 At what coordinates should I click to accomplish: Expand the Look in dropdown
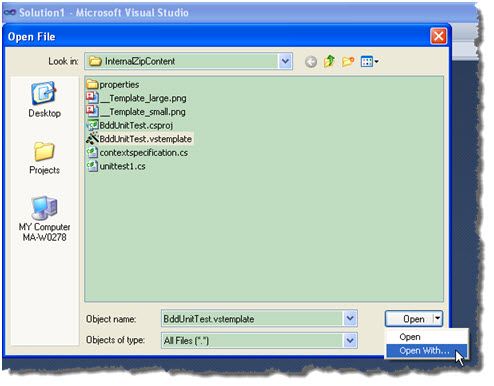tap(285, 61)
